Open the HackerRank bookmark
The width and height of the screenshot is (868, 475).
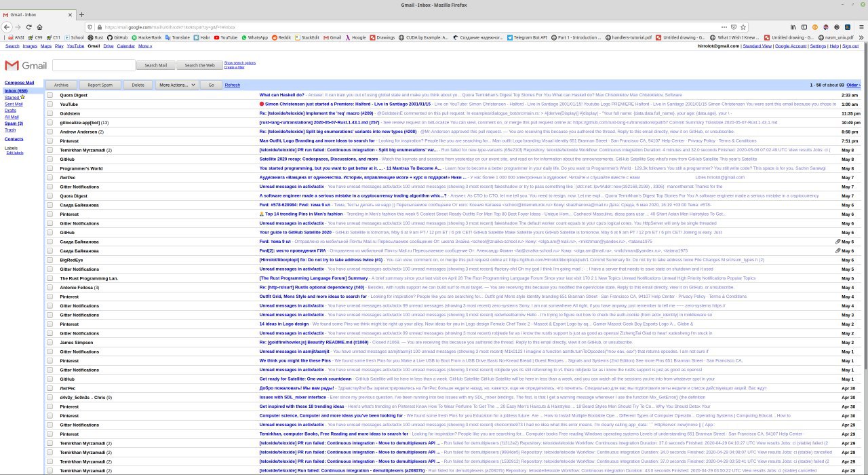tap(146, 37)
